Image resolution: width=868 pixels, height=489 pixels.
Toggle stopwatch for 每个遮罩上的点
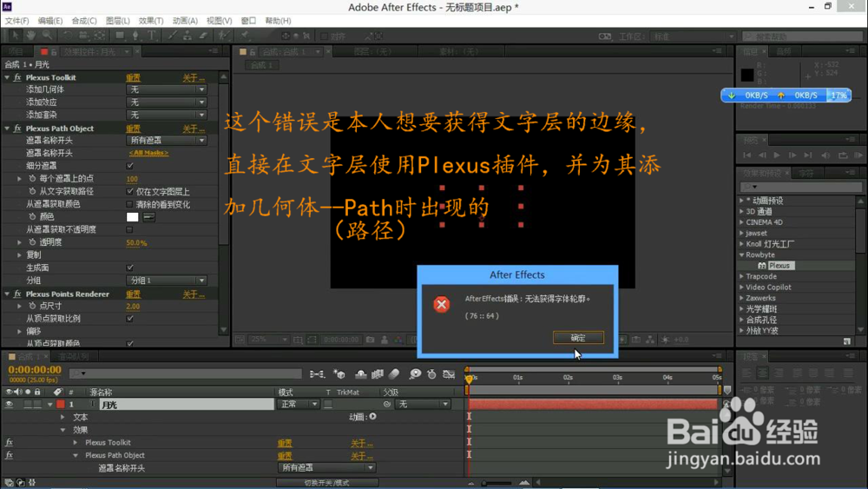pyautogui.click(x=32, y=179)
